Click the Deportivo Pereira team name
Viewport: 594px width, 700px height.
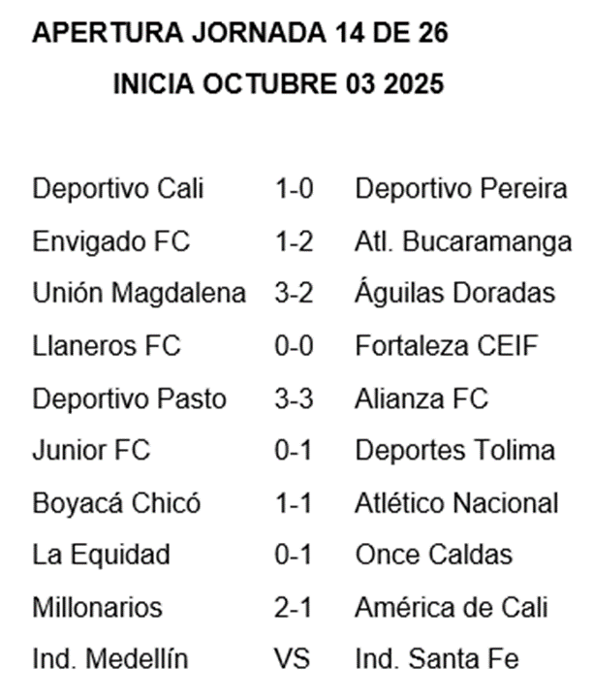461,189
